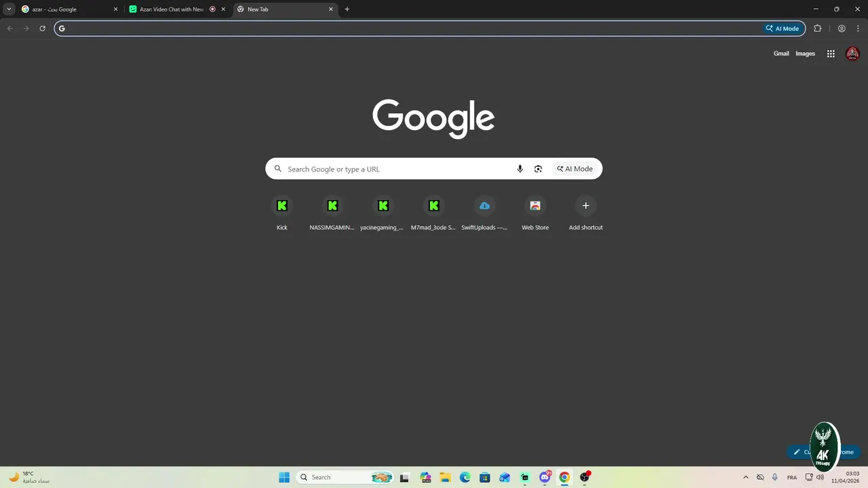Viewport: 868px width, 488px height.
Task: Click the Google account avatar
Action: tap(852, 54)
